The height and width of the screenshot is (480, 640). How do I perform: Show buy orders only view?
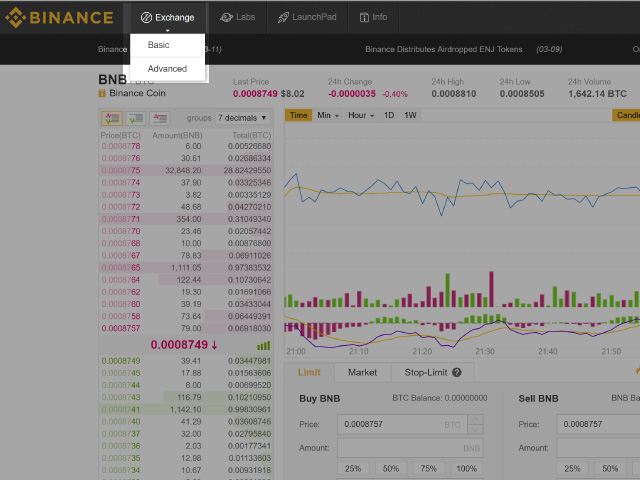click(136, 118)
